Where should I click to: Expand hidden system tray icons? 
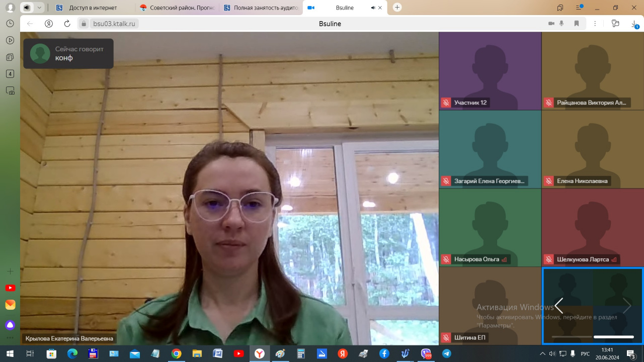coord(543,353)
